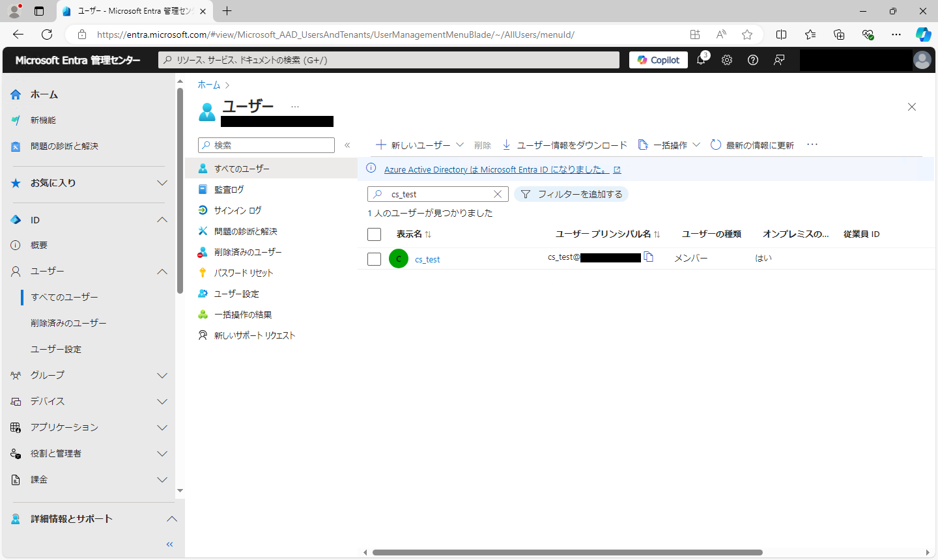Click ホーム breadcrumb link

tap(209, 85)
